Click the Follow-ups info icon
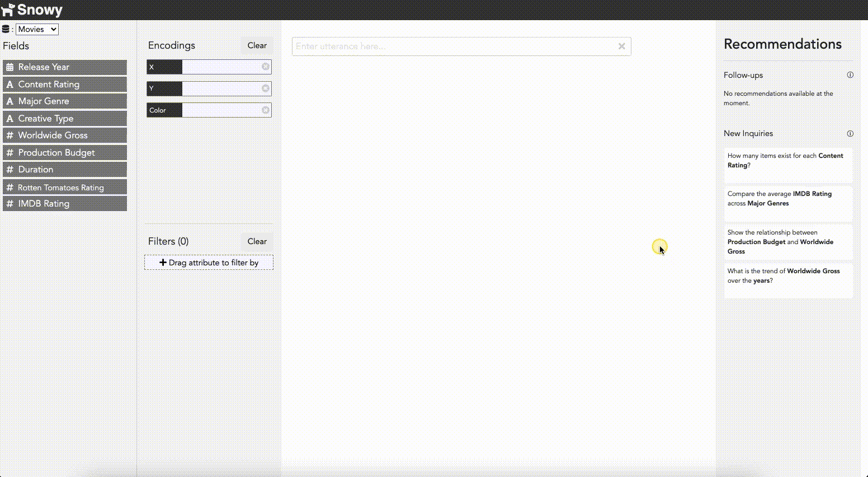The width and height of the screenshot is (868, 477). 850,75
